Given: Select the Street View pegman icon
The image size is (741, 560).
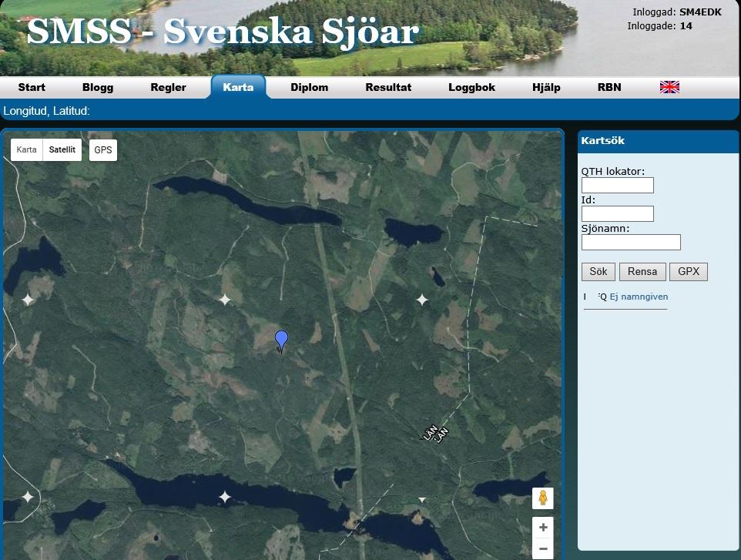Looking at the screenshot, I should [542, 498].
